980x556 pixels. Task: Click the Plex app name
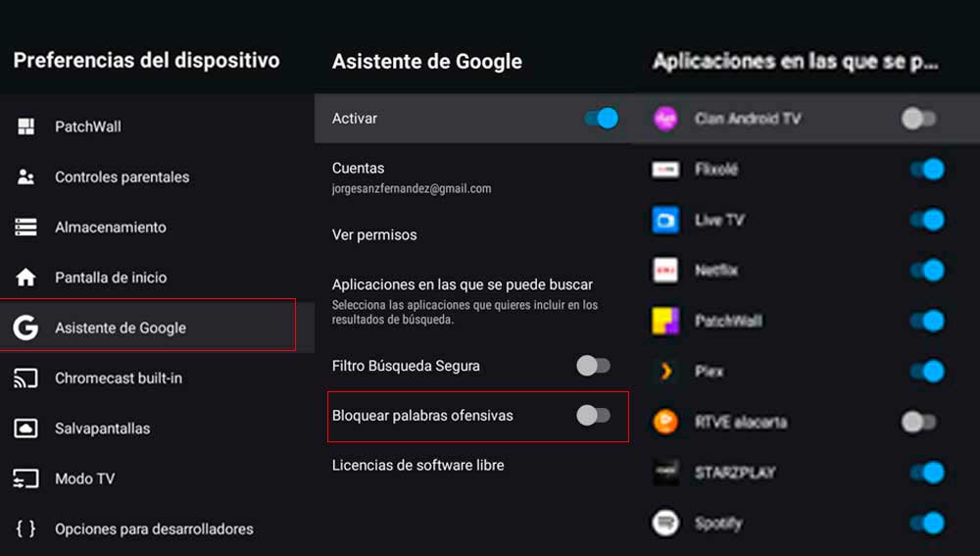(x=709, y=372)
